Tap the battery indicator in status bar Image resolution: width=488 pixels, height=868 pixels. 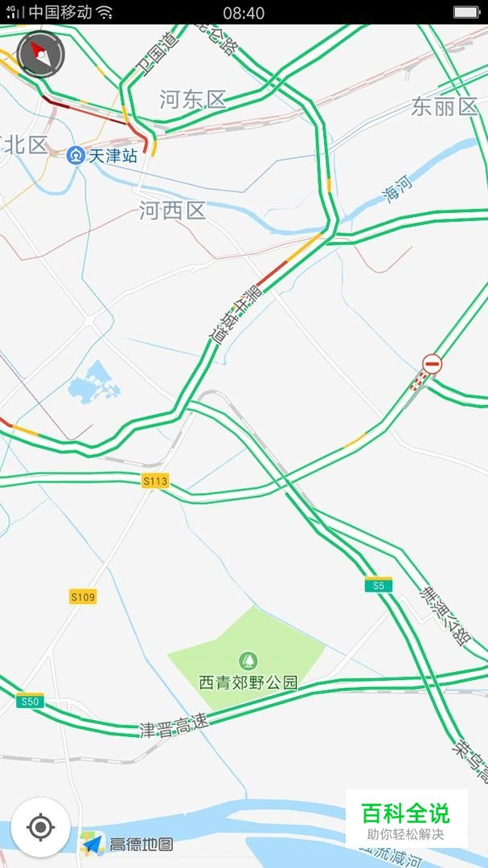point(466,12)
